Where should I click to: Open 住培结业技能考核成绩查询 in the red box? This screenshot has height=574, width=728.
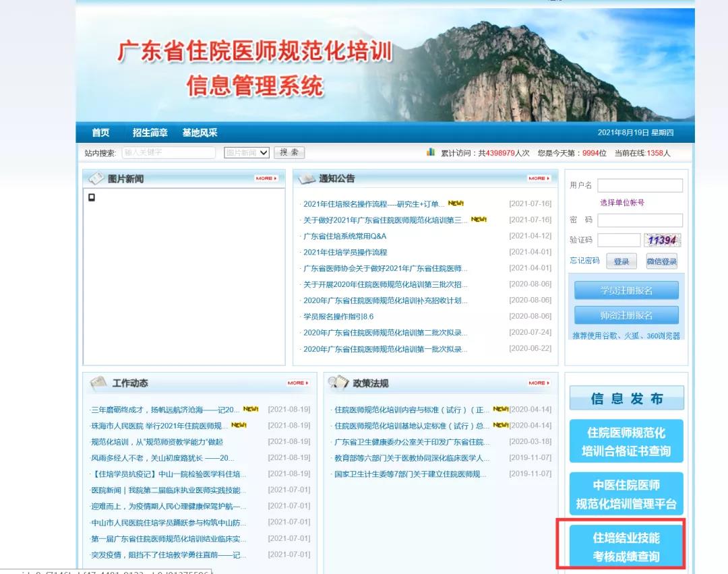[x=626, y=545]
